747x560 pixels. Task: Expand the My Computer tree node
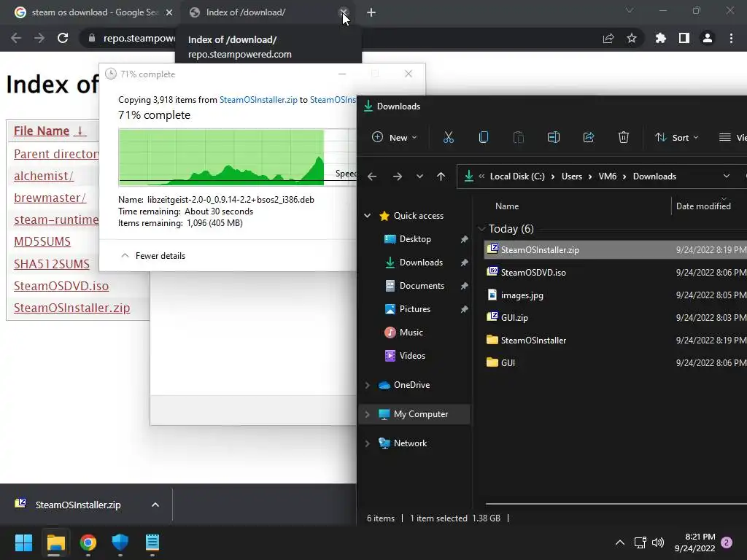click(x=368, y=414)
